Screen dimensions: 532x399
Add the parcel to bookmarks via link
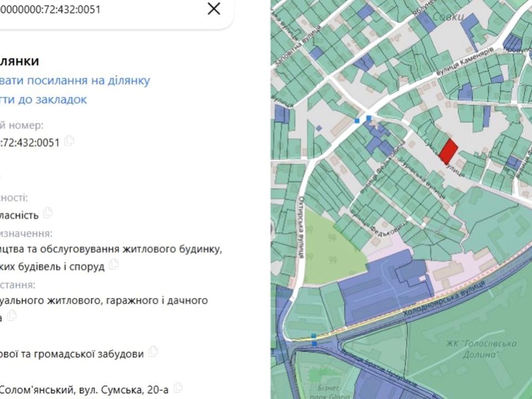pos(43,100)
